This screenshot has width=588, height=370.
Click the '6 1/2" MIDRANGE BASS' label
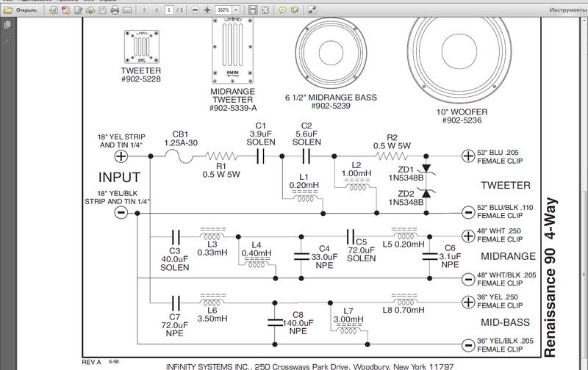click(x=331, y=98)
